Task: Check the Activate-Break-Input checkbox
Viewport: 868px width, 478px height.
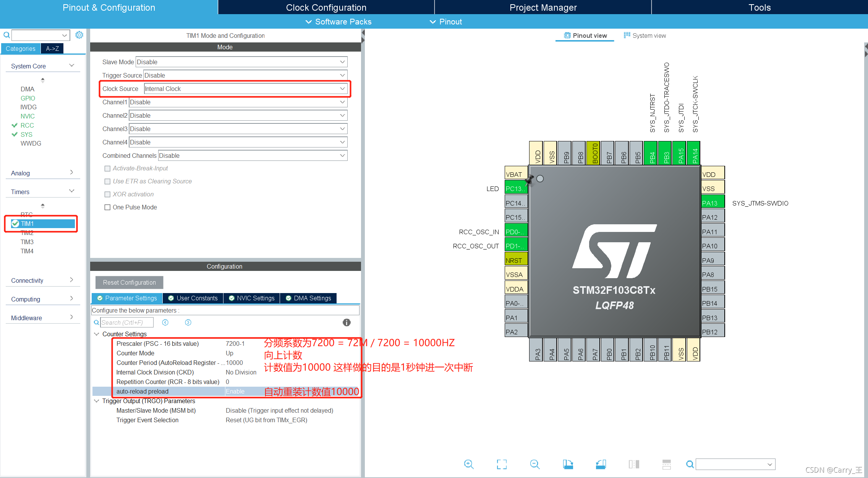Action: [108, 169]
